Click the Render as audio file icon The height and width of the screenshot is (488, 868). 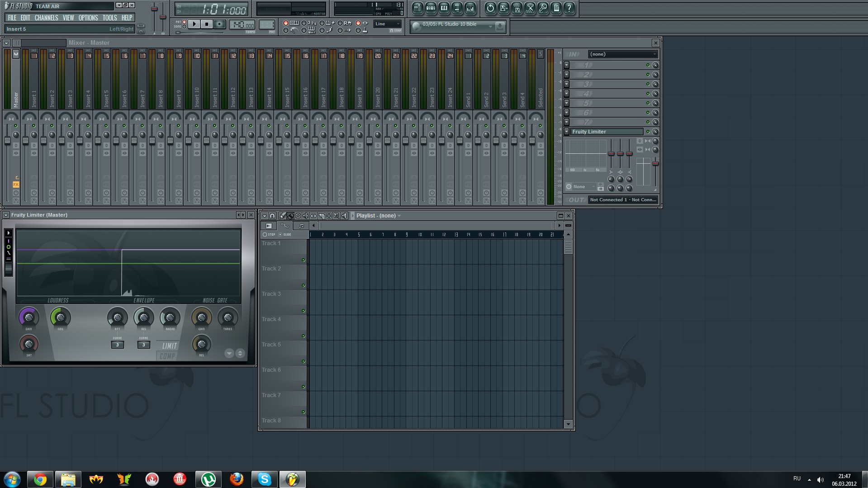click(x=517, y=8)
